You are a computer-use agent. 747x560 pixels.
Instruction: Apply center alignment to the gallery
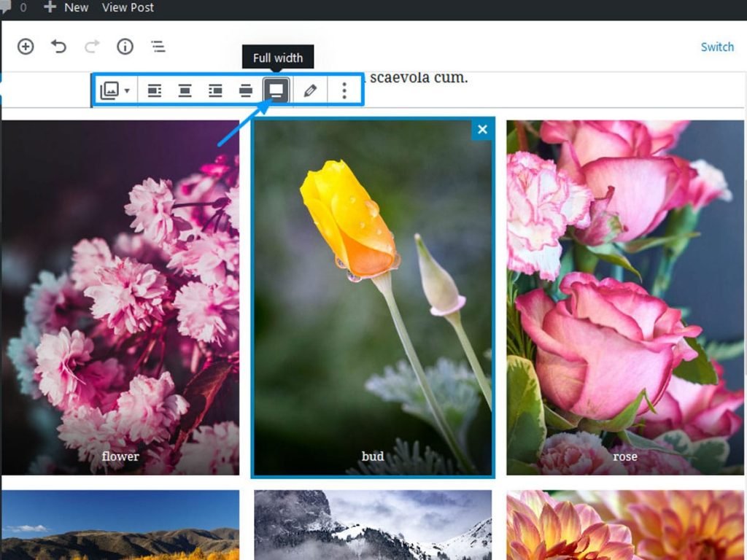[x=185, y=90]
